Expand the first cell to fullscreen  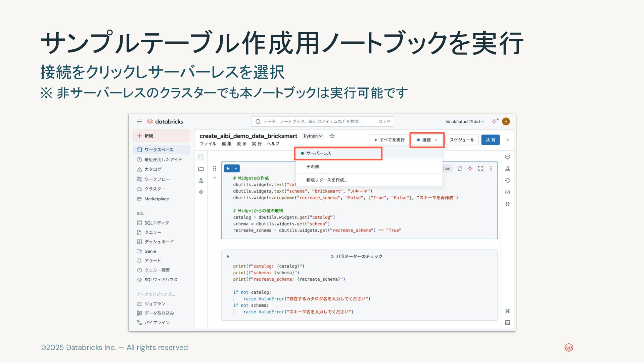(x=480, y=168)
